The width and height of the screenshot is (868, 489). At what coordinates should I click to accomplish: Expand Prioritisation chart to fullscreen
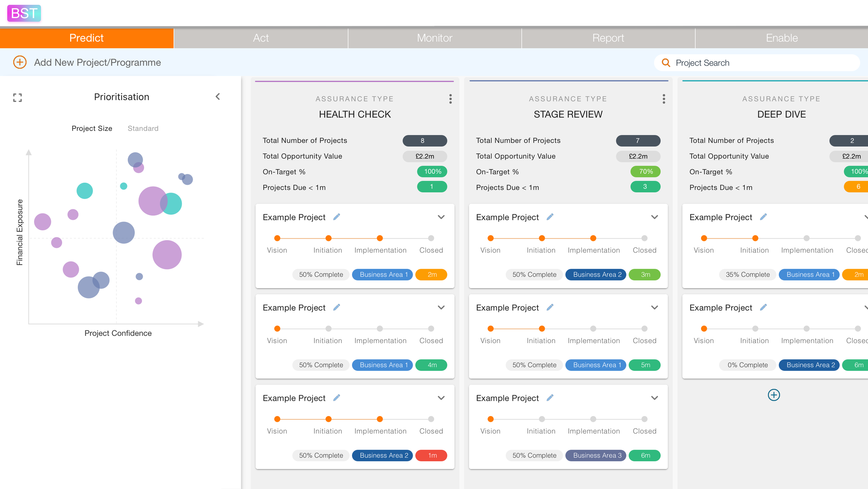(x=17, y=98)
